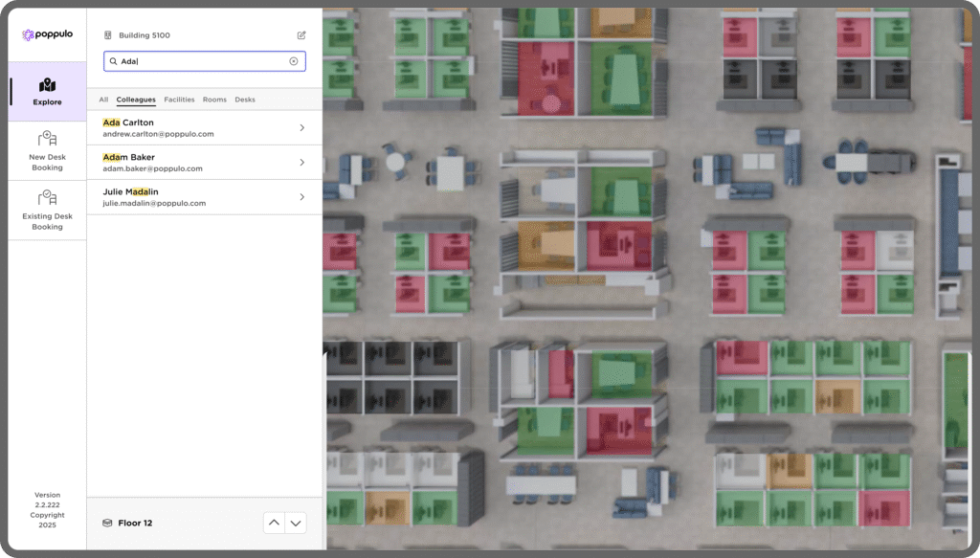Switch to the Facilities tab

(x=179, y=100)
